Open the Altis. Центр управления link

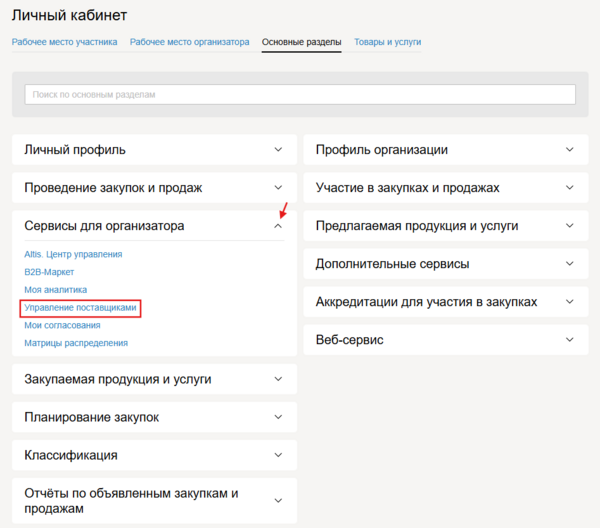[73, 254]
